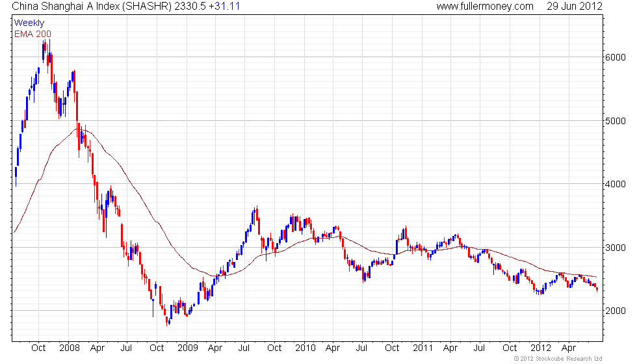Click the "Apr" label following 2012
The height and width of the screenshot is (364, 637).
pyautogui.click(x=569, y=348)
